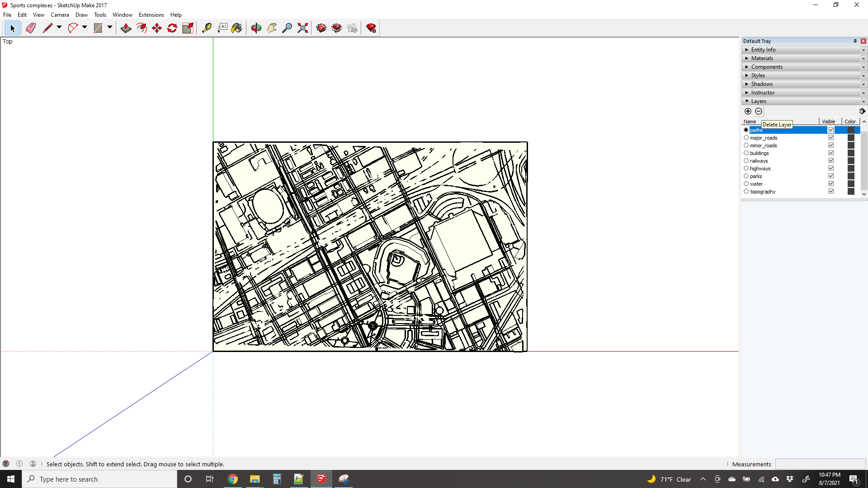
Task: Activate the Push/Pull tool
Action: (126, 28)
